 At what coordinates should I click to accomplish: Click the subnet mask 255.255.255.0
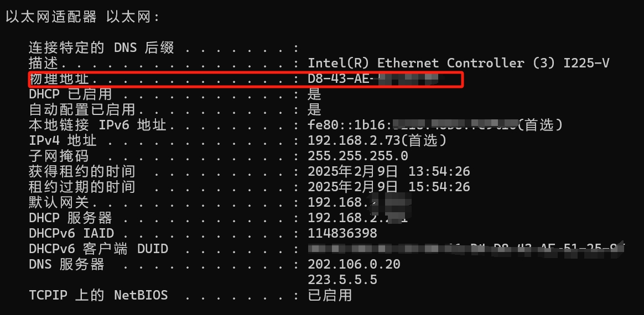tap(358, 156)
